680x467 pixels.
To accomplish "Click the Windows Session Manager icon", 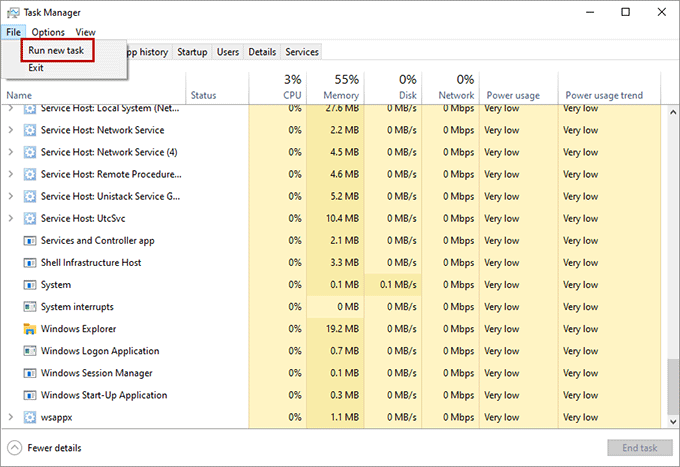I will point(29,373).
